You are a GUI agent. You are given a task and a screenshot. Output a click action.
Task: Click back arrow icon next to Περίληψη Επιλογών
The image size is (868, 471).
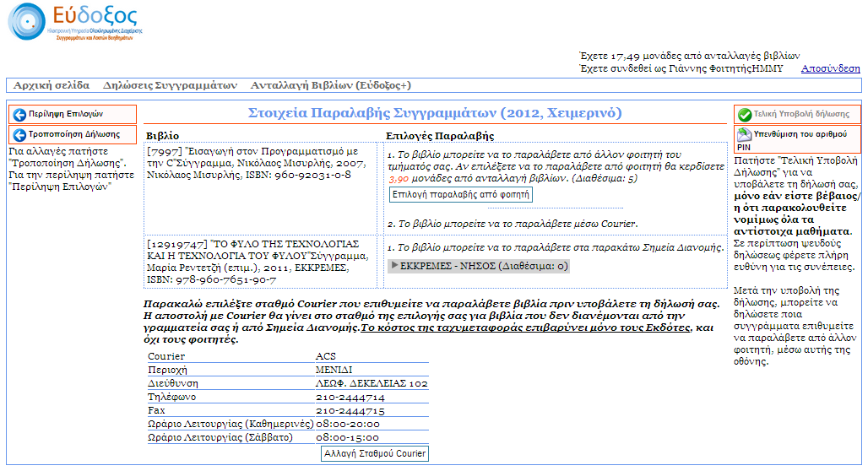[19, 115]
